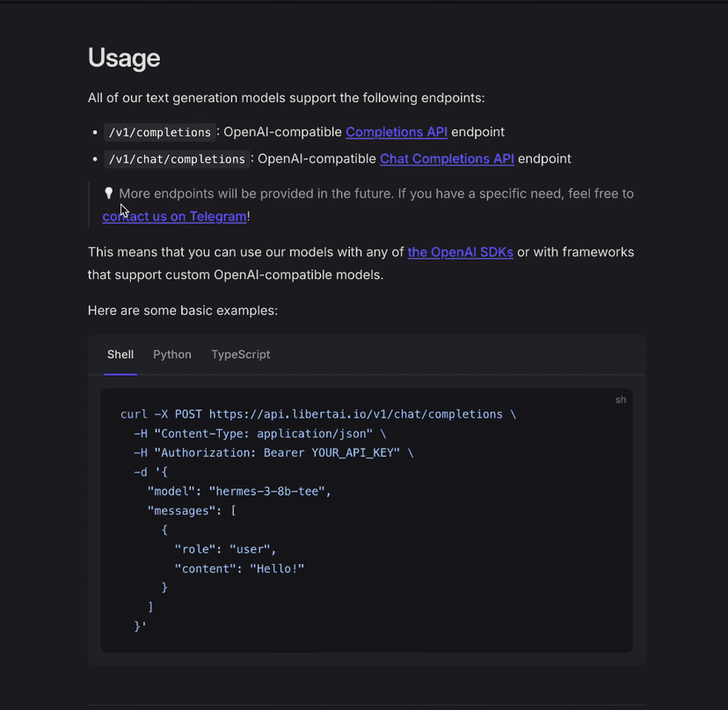Click the /v1/completions inline code
Viewport: 728px width, 710px height.
click(x=159, y=132)
